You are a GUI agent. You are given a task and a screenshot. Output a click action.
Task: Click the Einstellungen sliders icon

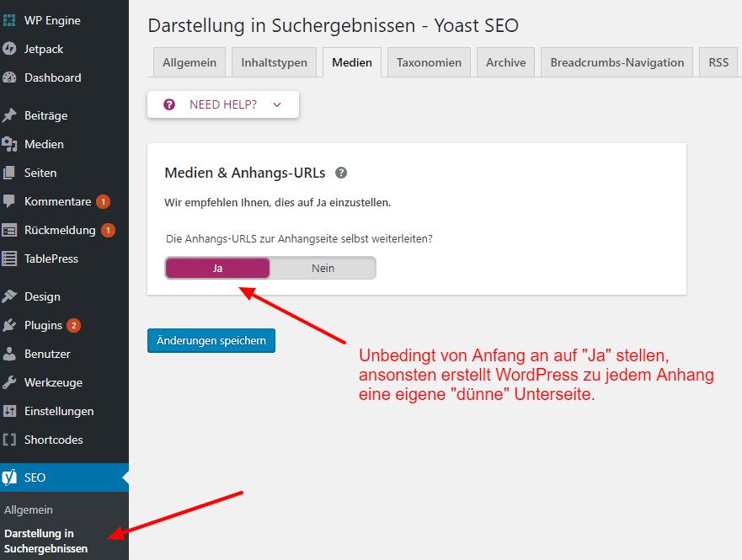[x=9, y=411]
